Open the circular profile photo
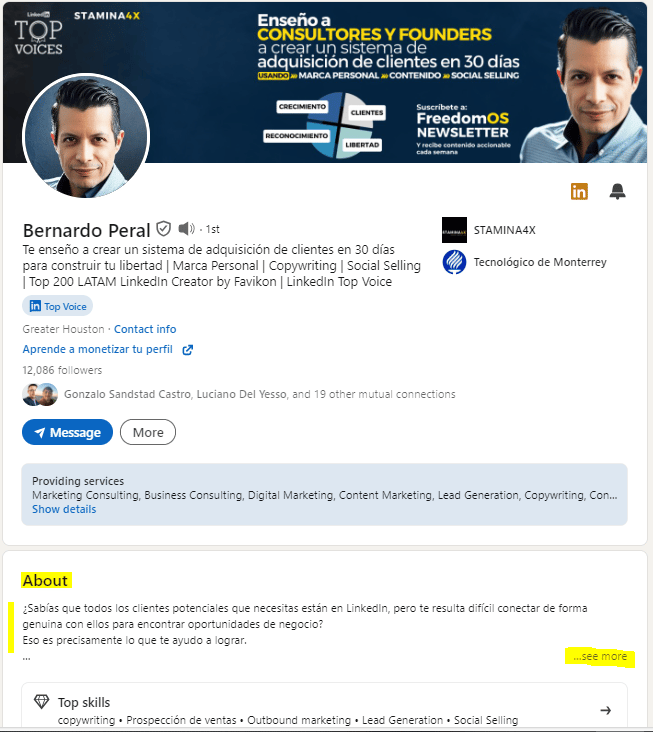Image resolution: width=653 pixels, height=732 pixels. point(86,136)
